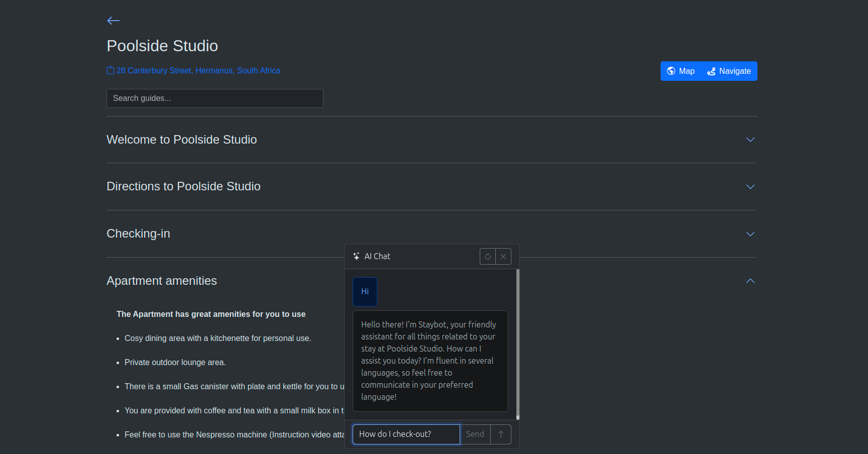
Task: Click the Checking-in heading
Action: tap(138, 234)
